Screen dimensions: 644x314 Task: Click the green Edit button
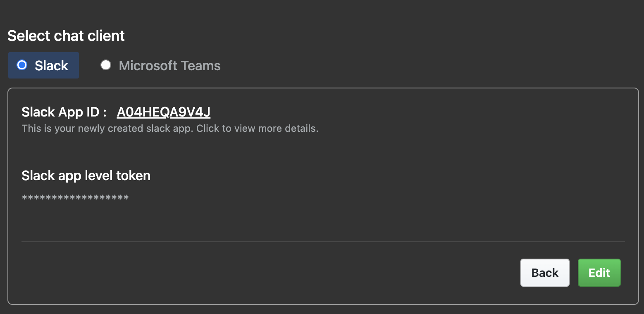(x=599, y=273)
